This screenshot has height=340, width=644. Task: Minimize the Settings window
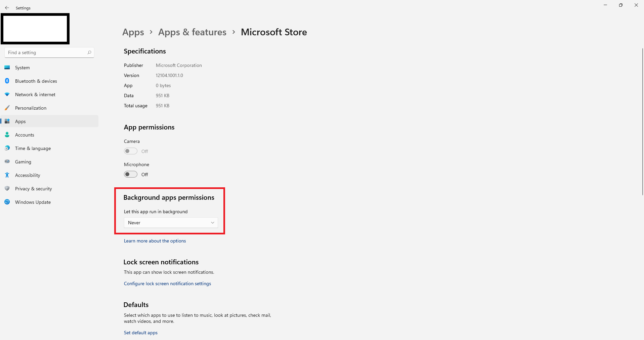click(x=605, y=5)
